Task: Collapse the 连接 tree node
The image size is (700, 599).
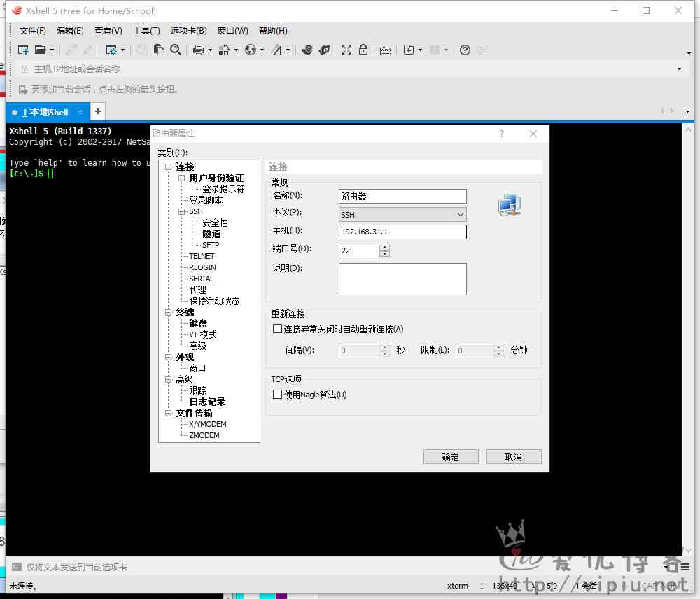Action: [x=168, y=167]
